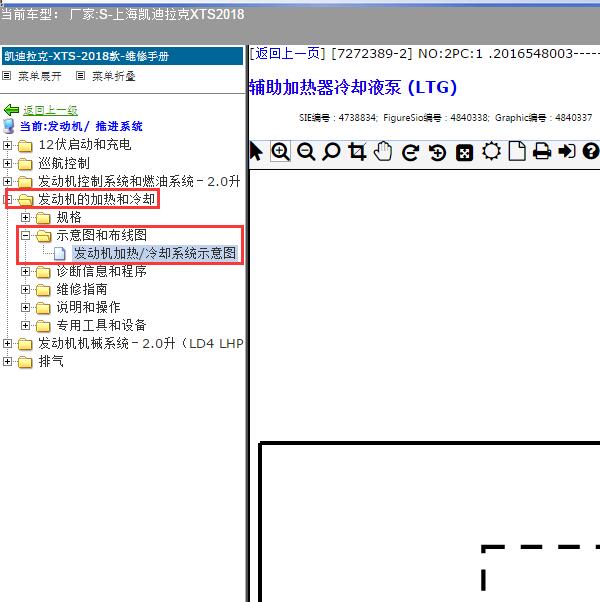Viewport: 600px width, 602px height.
Task: Click the folder icon beside 排气
Action: click(25, 362)
